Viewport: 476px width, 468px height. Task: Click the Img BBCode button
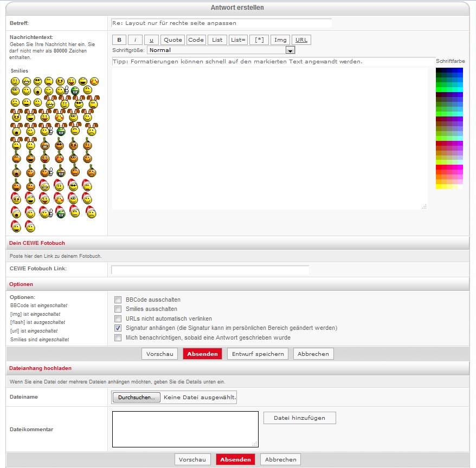click(280, 40)
